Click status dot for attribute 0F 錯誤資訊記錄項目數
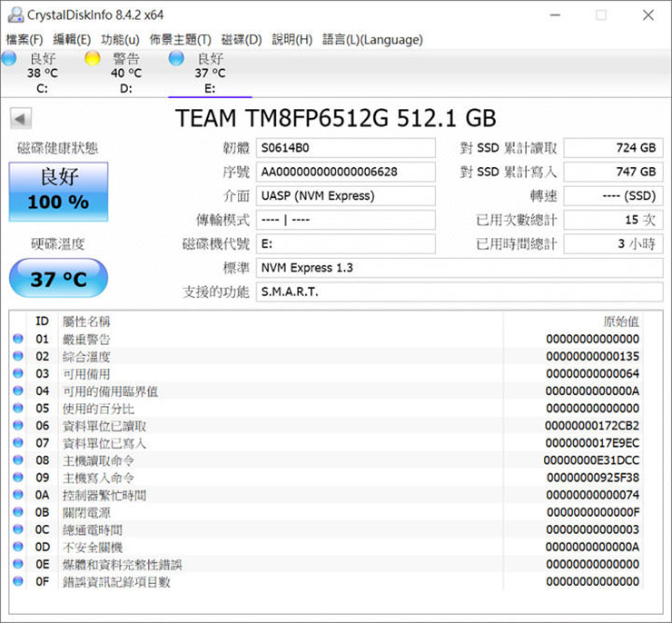The width and height of the screenshot is (672, 623). click(x=17, y=581)
